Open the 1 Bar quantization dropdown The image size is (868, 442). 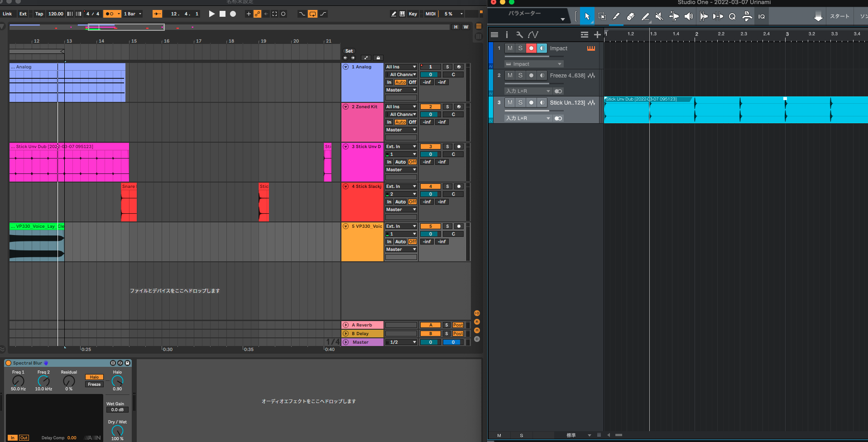point(133,14)
